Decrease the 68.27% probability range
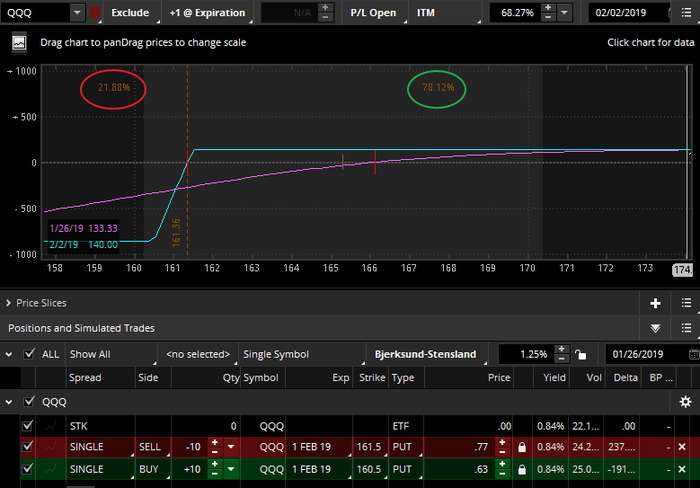Screen dimensions: 700x488 pos(548,17)
